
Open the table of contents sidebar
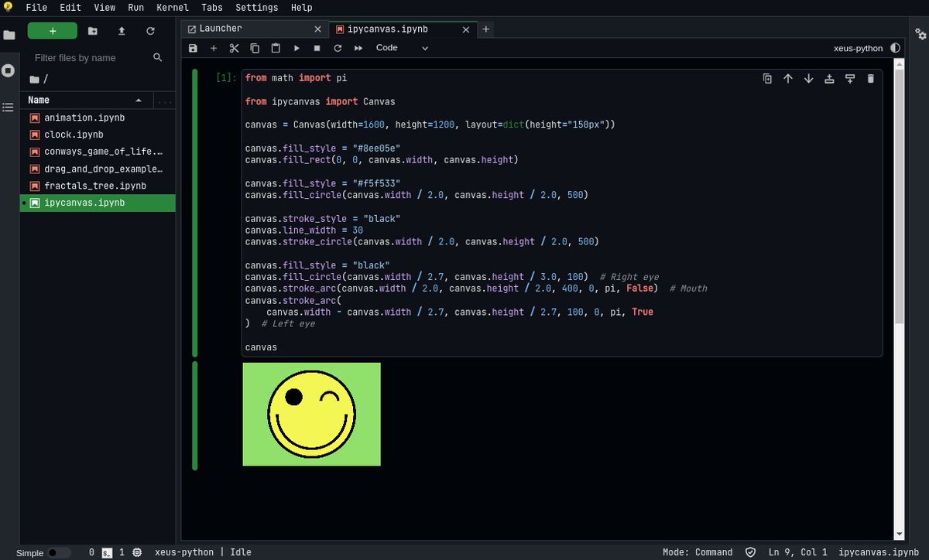[x=9, y=107]
